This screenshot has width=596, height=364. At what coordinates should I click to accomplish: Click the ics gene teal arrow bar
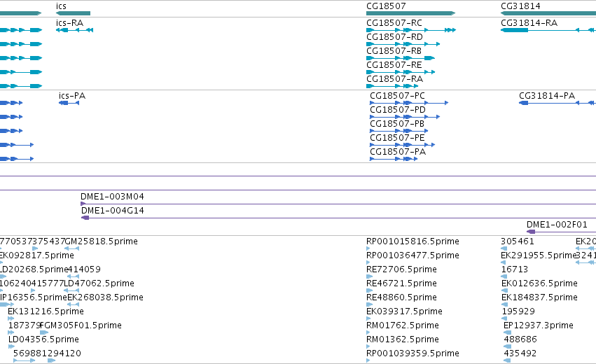[x=73, y=13]
